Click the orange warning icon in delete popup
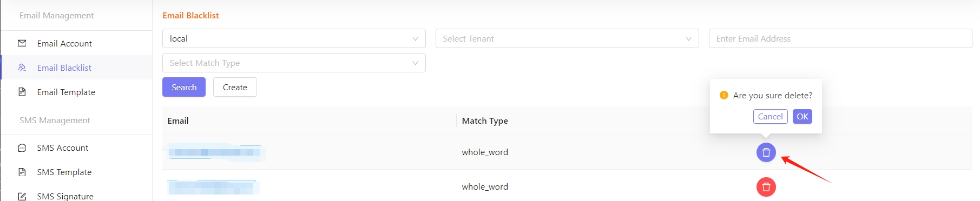Screen dimensions: 980x201 (724, 95)
